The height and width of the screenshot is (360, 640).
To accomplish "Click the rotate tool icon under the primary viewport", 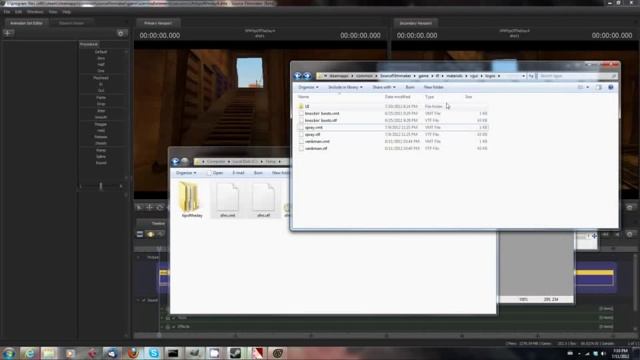I will [160, 208].
